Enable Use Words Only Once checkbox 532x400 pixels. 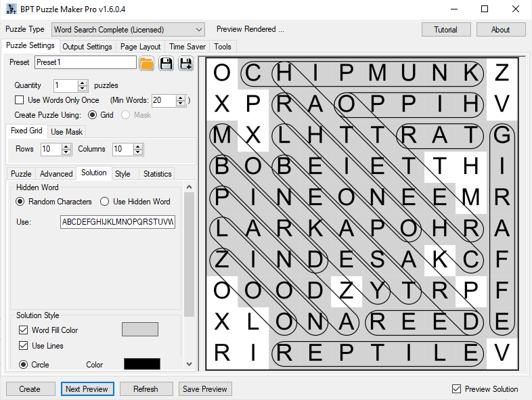[20, 100]
